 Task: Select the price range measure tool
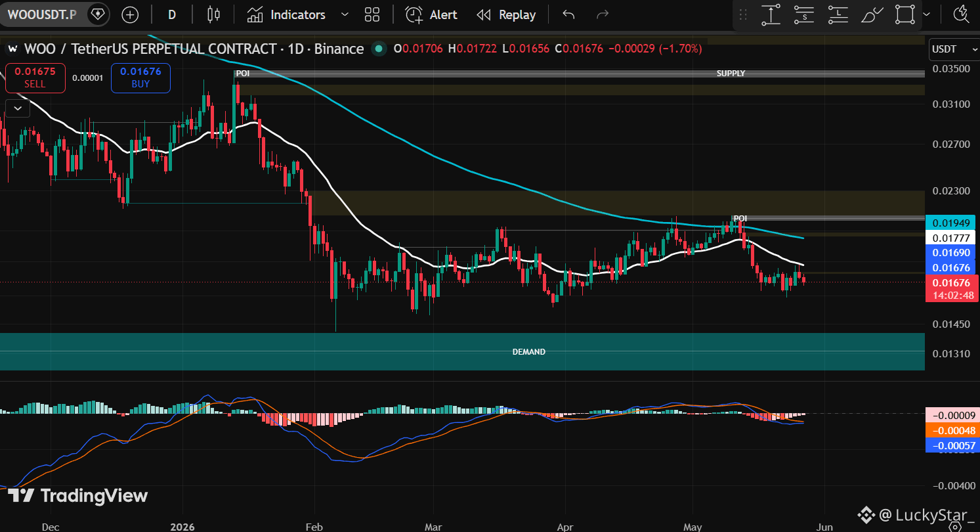click(x=771, y=14)
